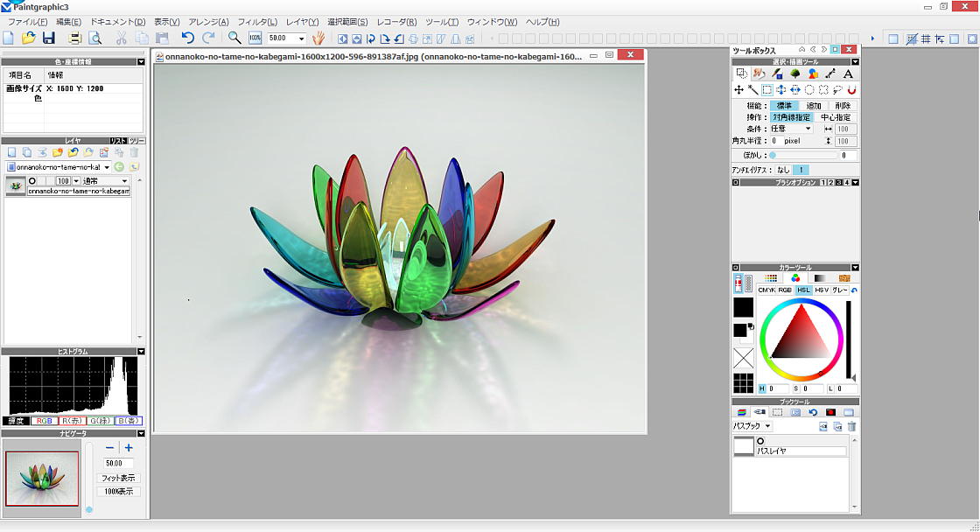Choose the move tool in toolbox
This screenshot has height=532, width=980.
[738, 90]
